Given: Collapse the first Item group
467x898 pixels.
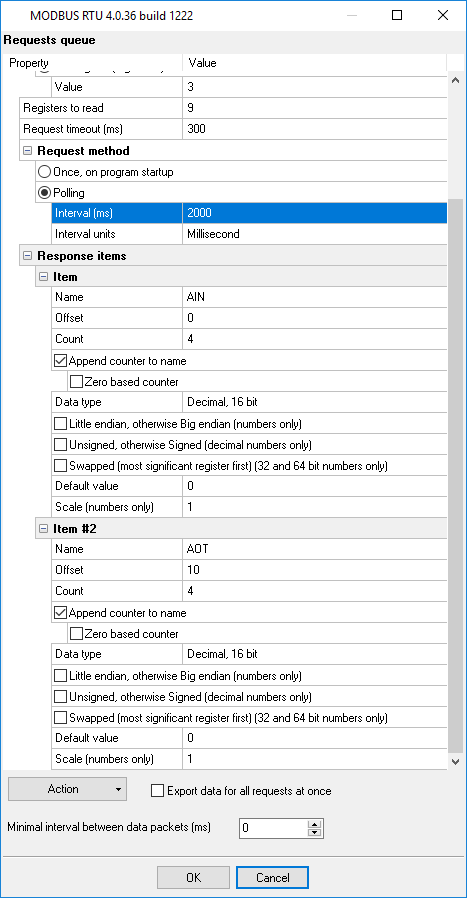Looking at the screenshot, I should coord(43,277).
